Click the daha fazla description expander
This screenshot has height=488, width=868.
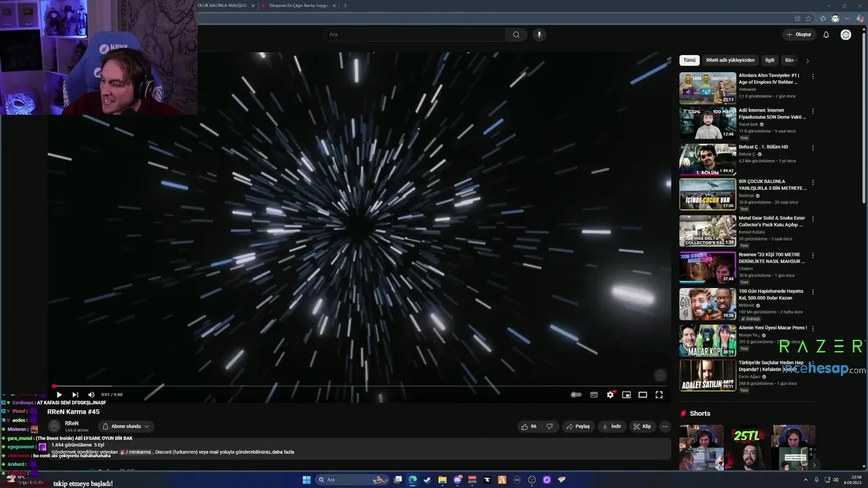point(284,452)
